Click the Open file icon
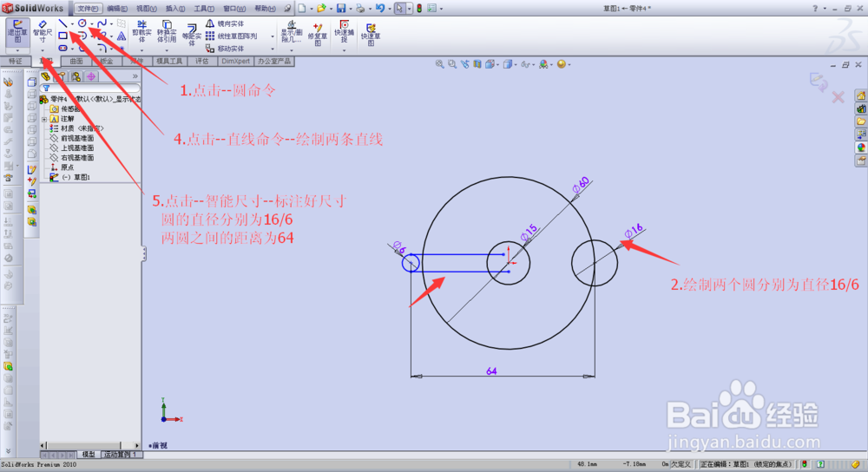Image resolution: width=868 pixels, height=472 pixels. (321, 9)
